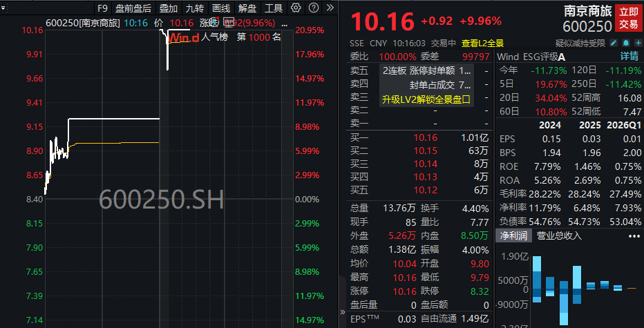Click the tallest first bar in 净利润 chart

[537, 279]
